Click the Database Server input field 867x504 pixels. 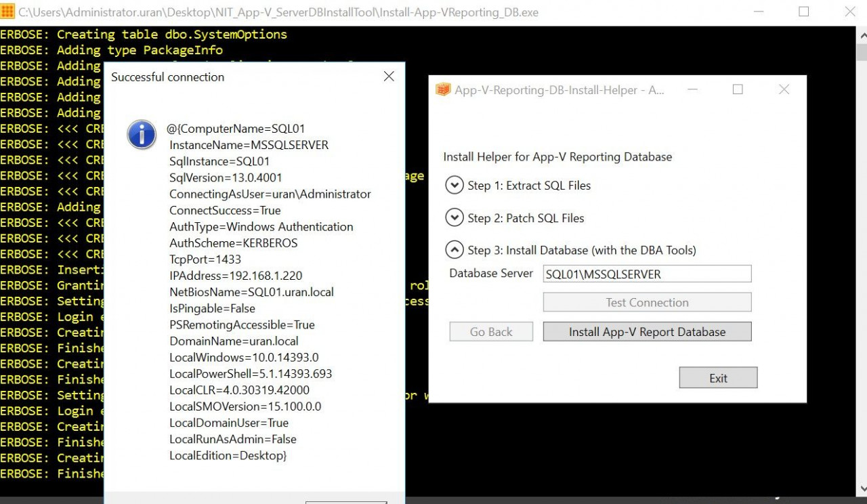[647, 274]
